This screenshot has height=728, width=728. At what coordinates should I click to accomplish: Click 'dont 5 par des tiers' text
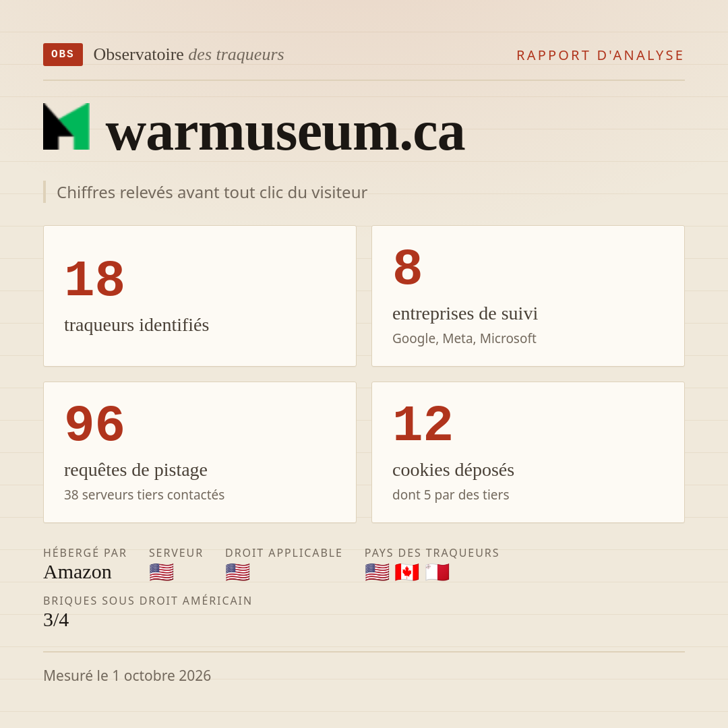pos(451,495)
